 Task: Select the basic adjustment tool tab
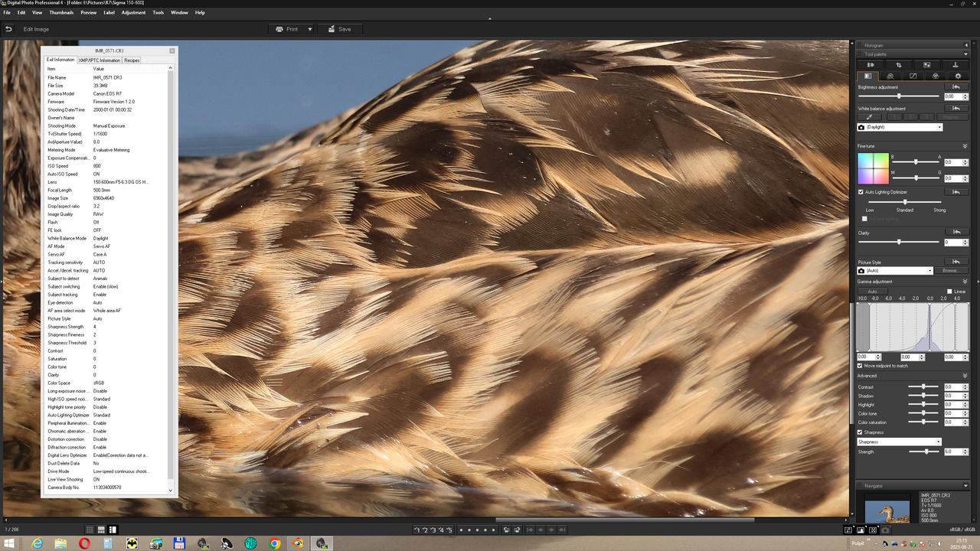(867, 76)
